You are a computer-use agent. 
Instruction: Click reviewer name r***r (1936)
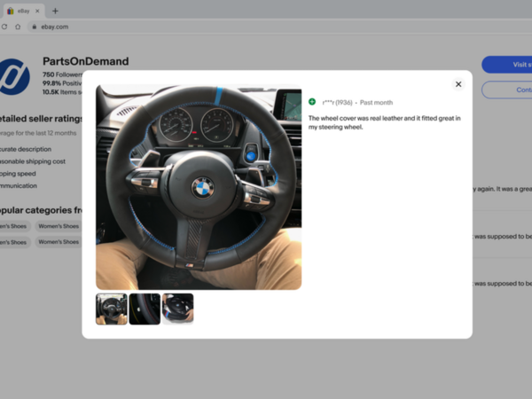click(x=337, y=103)
